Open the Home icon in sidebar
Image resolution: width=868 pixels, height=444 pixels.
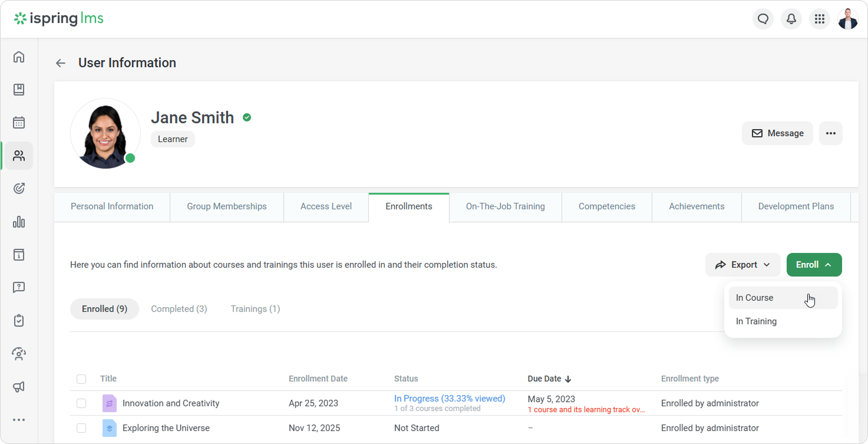click(19, 57)
